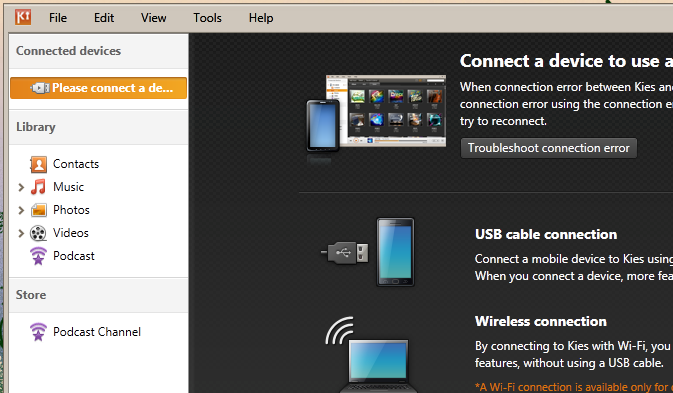673x393 pixels.
Task: Select Videos in the Library
Action: [x=71, y=233]
